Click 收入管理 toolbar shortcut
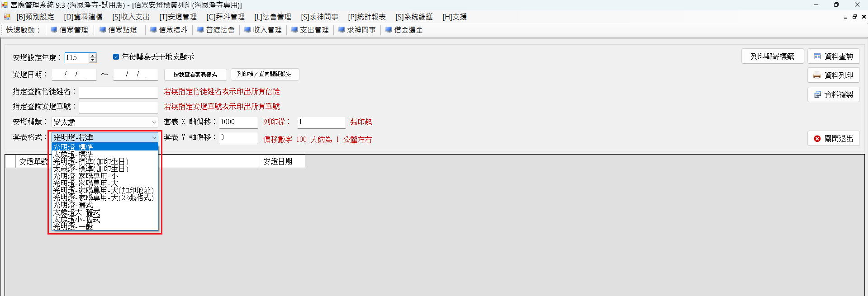This screenshot has width=868, height=296. [263, 30]
